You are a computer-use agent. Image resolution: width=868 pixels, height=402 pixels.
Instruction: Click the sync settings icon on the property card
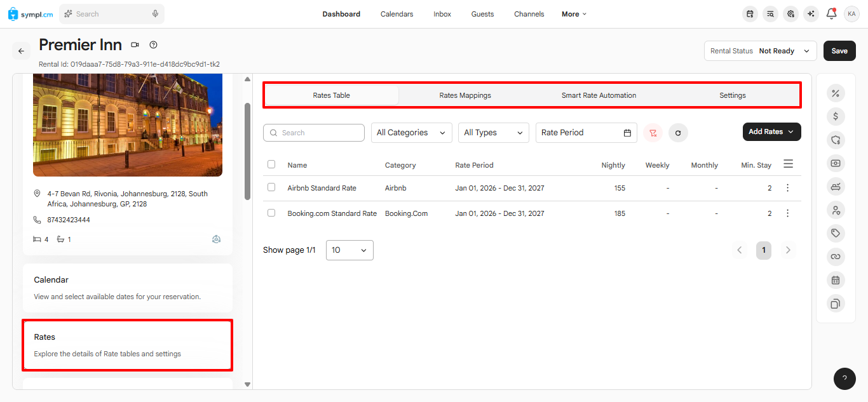[x=217, y=239]
